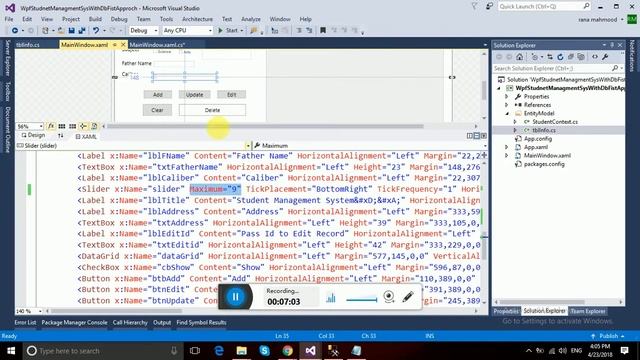The height and width of the screenshot is (360, 640).
Task: Click Sync with Active Document icon
Action: coord(550,57)
